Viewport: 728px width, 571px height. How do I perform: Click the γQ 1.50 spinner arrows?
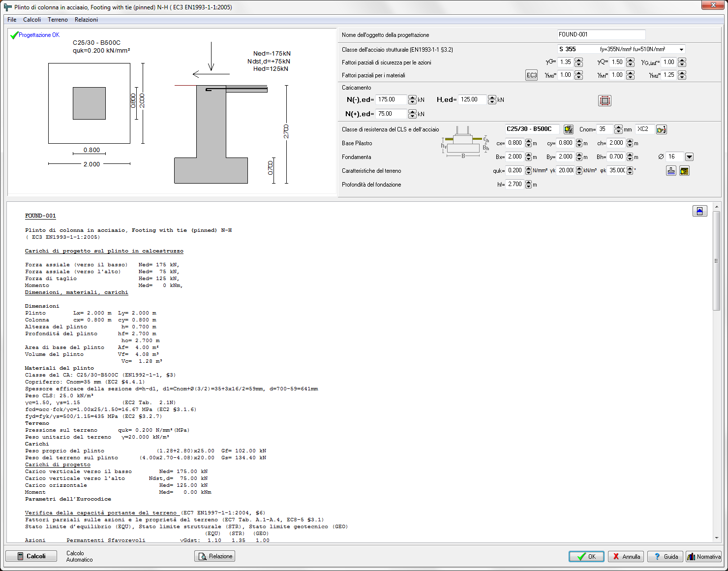point(630,63)
